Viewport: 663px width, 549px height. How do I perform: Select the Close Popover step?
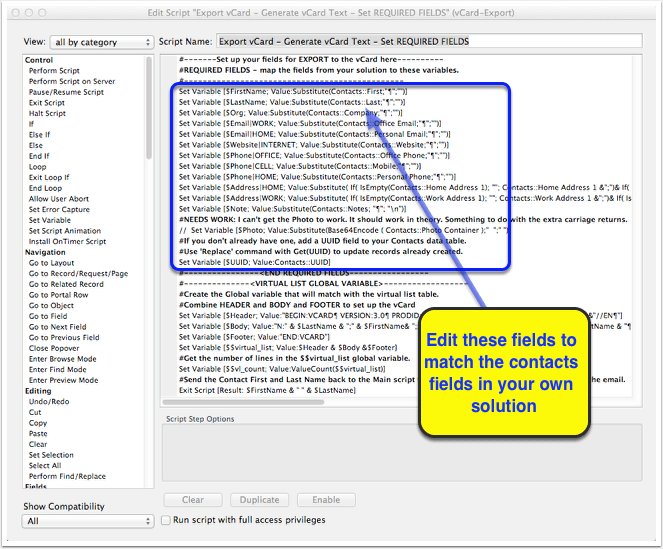(55, 348)
